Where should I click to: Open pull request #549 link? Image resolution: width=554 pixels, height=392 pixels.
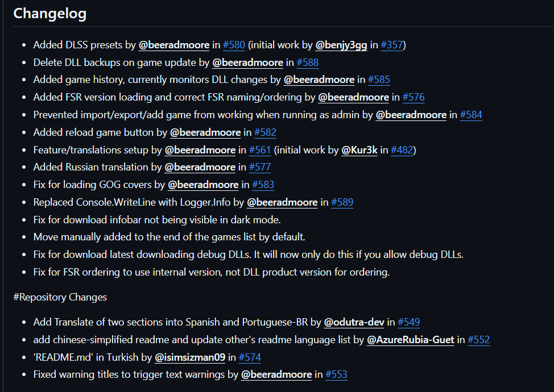tap(408, 322)
